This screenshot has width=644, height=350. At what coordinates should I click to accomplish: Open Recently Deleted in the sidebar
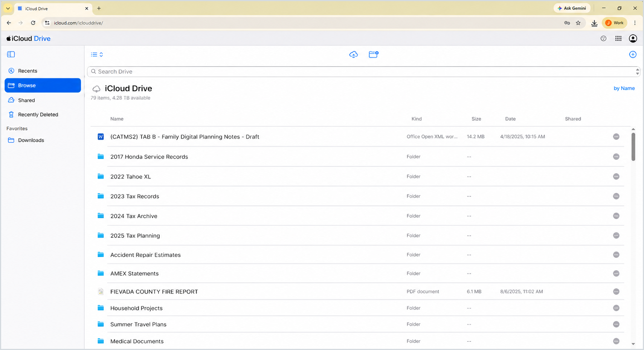tap(43, 115)
